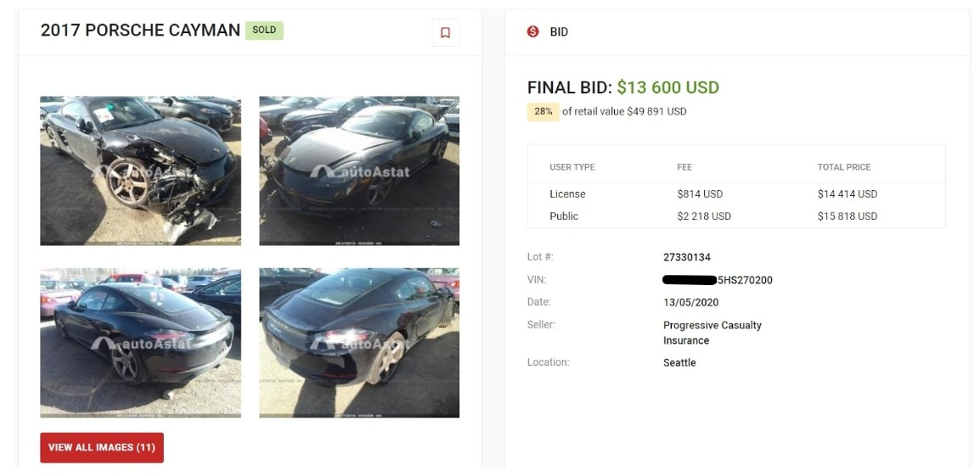Image resolution: width=980 pixels, height=476 pixels.
Task: Click the Seattle location value
Action: coord(679,362)
